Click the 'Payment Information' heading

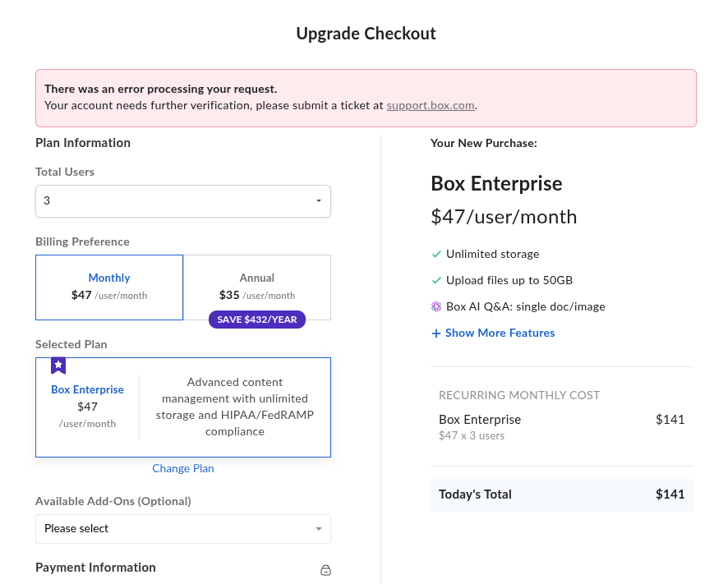click(x=95, y=568)
